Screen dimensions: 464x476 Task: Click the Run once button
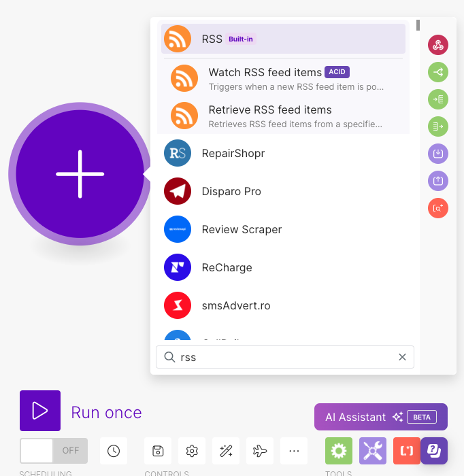point(40,411)
